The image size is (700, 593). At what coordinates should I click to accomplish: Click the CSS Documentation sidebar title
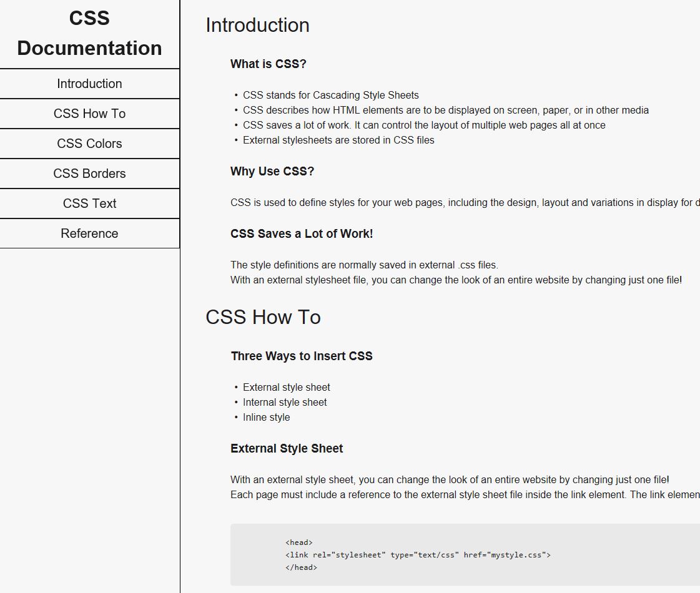pyautogui.click(x=89, y=33)
